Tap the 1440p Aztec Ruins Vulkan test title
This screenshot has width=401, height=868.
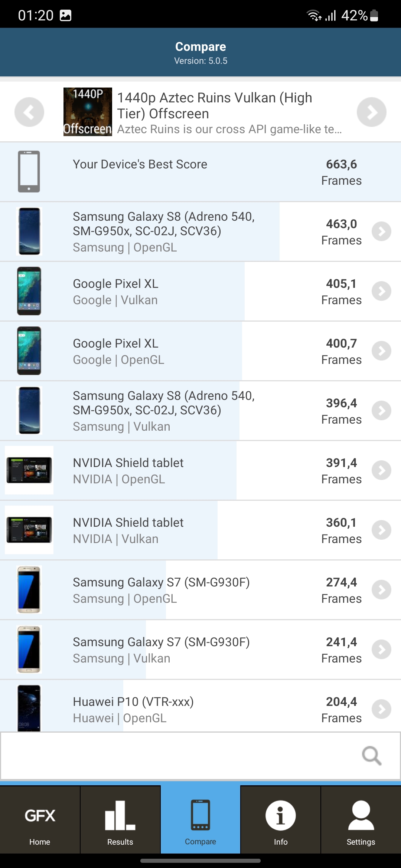tap(215, 106)
